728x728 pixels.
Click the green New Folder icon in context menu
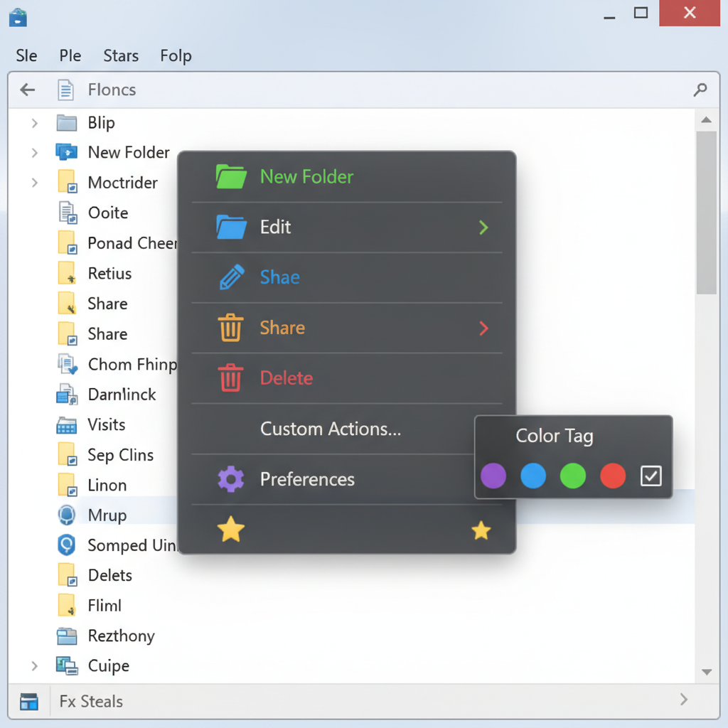coord(230,176)
